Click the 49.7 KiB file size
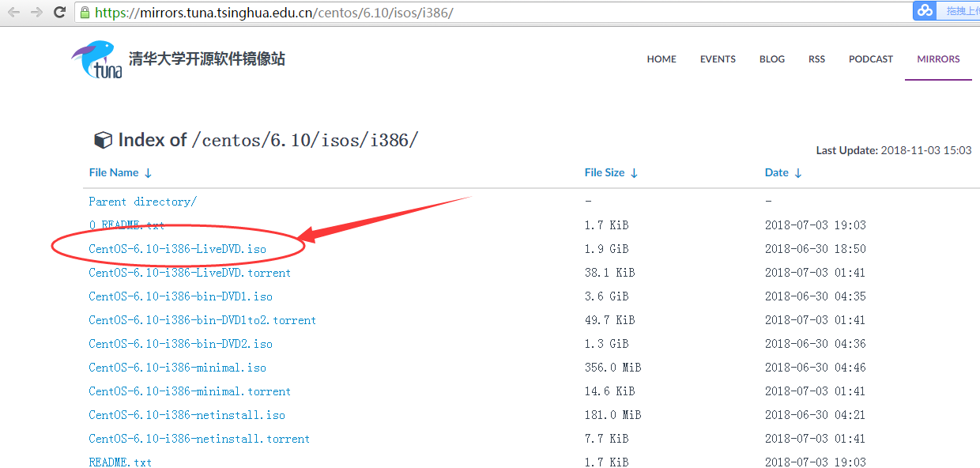Image resolution: width=980 pixels, height=468 pixels. (x=609, y=320)
